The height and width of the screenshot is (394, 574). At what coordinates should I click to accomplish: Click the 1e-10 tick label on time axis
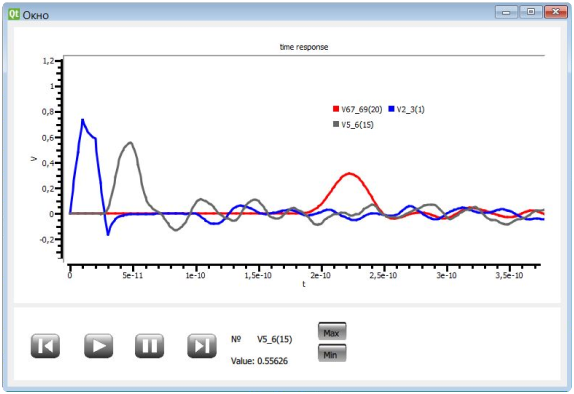click(x=195, y=275)
